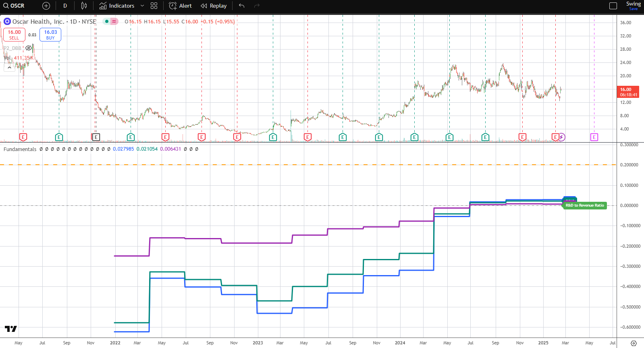
Task: Start bar Replay mode
Action: [214, 6]
